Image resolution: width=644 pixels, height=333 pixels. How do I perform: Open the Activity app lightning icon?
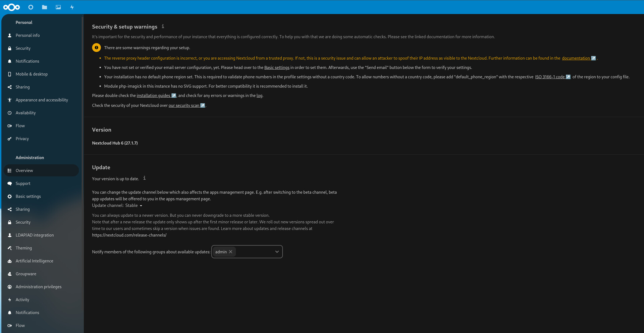[72, 7]
